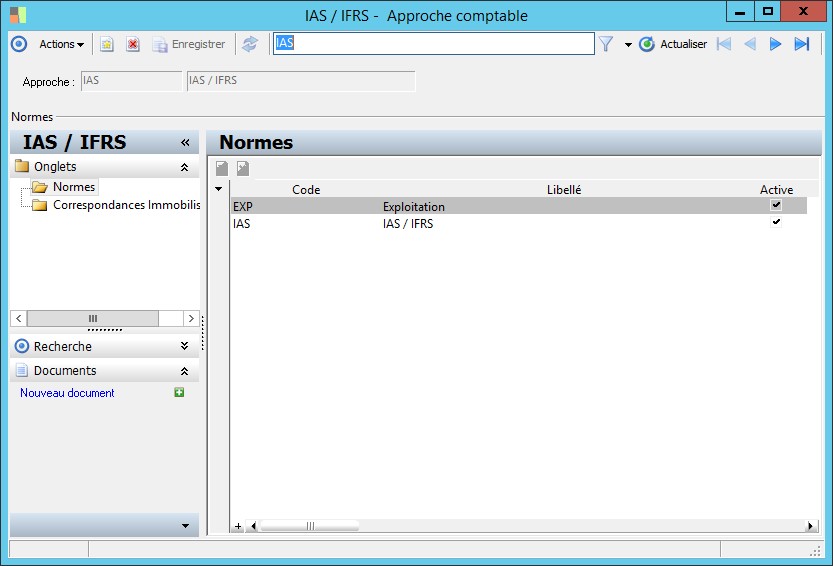Screen dimensions: 833x566
Task: Click the search field containing IAS
Action: [x=434, y=44]
